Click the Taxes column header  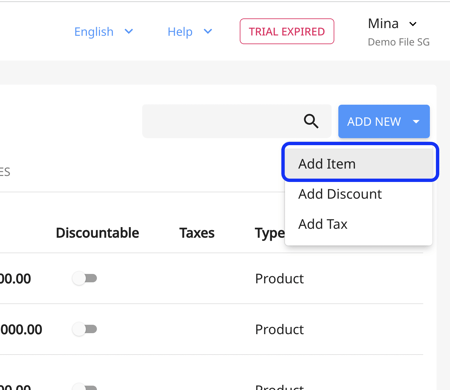(197, 233)
